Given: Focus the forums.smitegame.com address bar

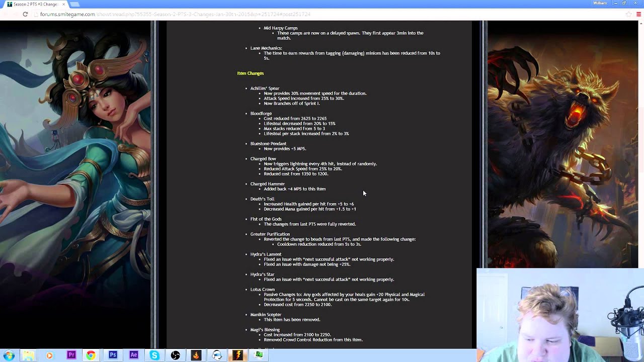Looking at the screenshot, I should 327,14.
